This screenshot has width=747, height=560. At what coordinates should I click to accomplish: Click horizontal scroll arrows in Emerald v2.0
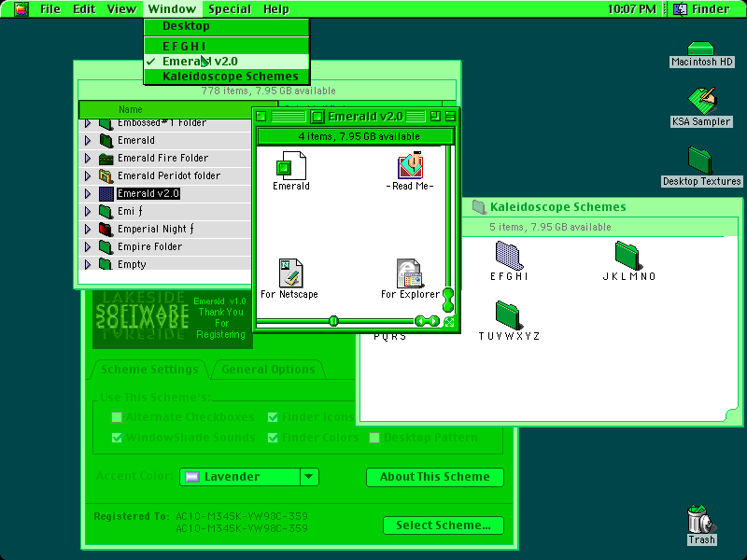pyautogui.click(x=428, y=321)
